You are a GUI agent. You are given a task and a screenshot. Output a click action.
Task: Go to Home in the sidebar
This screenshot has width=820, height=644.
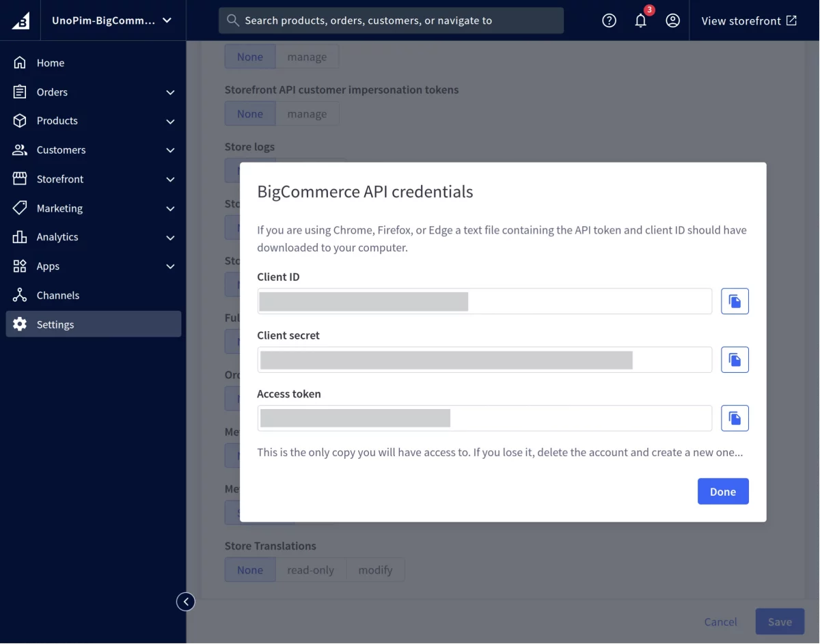pos(51,62)
